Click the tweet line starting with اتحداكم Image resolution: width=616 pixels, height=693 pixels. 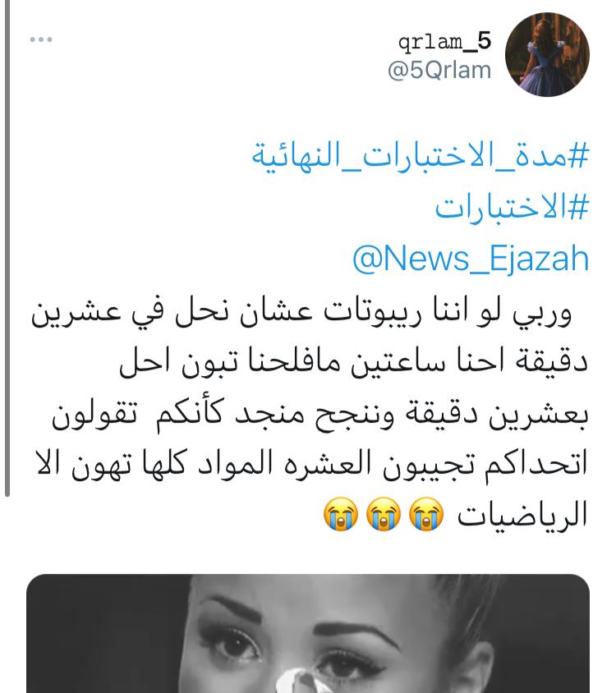tap(312, 464)
